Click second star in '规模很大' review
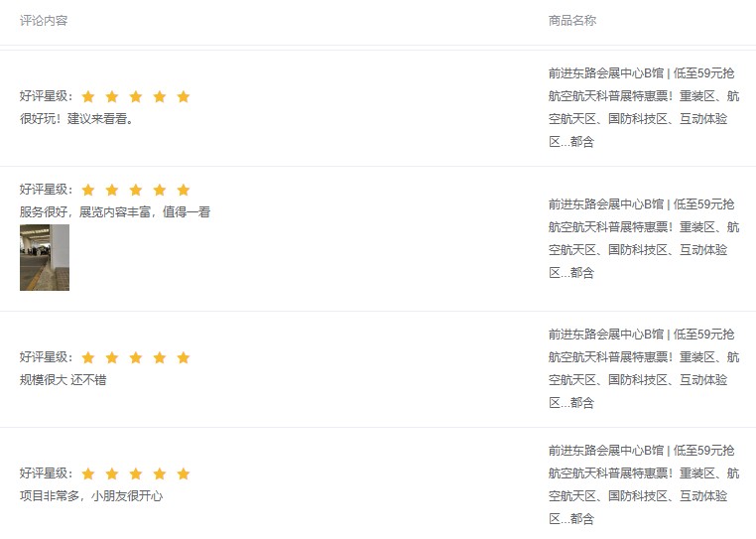The width and height of the screenshot is (756, 539). [x=112, y=357]
